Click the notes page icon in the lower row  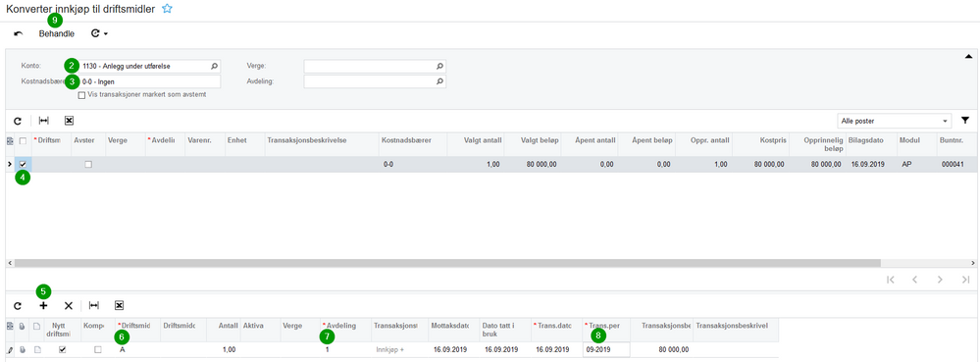click(37, 350)
